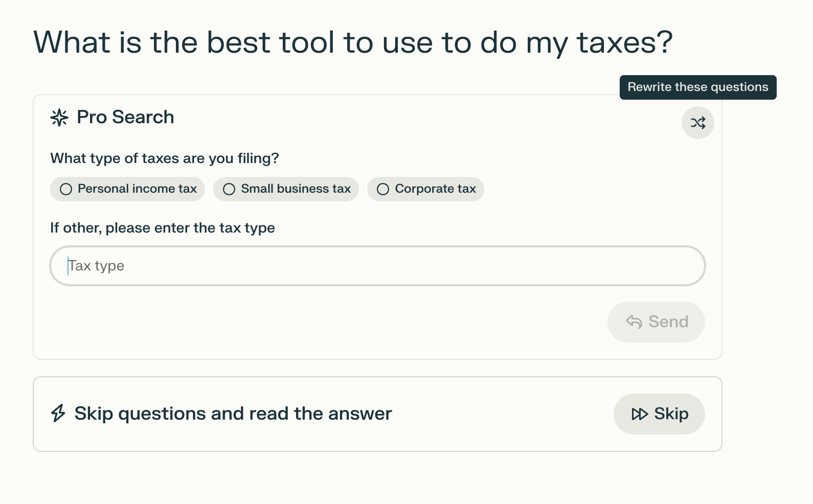Screen dimensions: 813x504
Task: Click 'Skip questions and read the answer' text
Action: point(233,414)
